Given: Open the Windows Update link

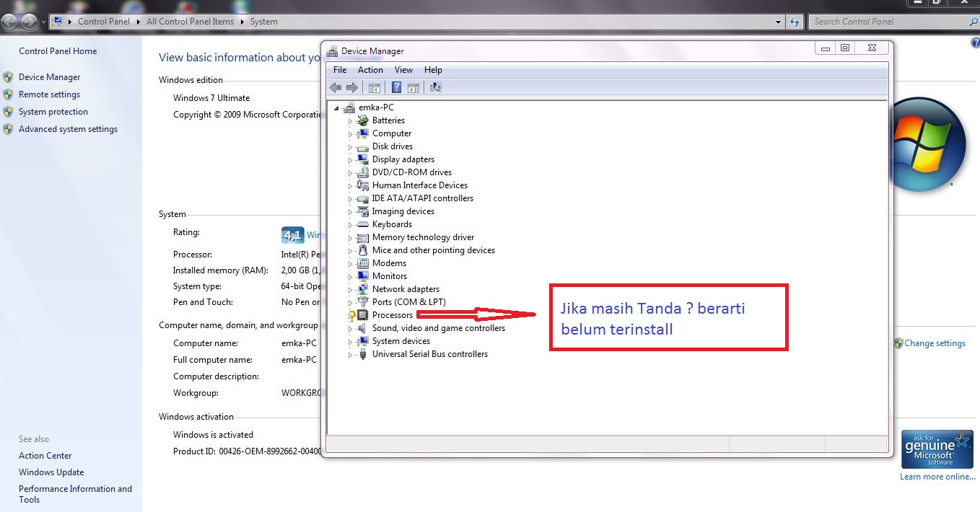Looking at the screenshot, I should tap(51, 472).
